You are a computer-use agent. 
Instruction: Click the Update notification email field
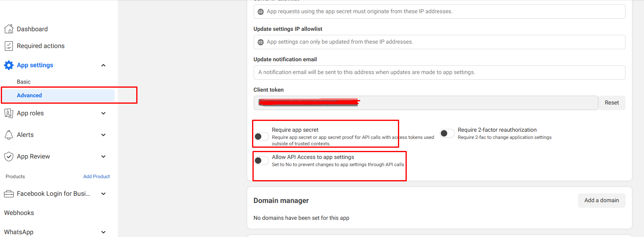439,72
